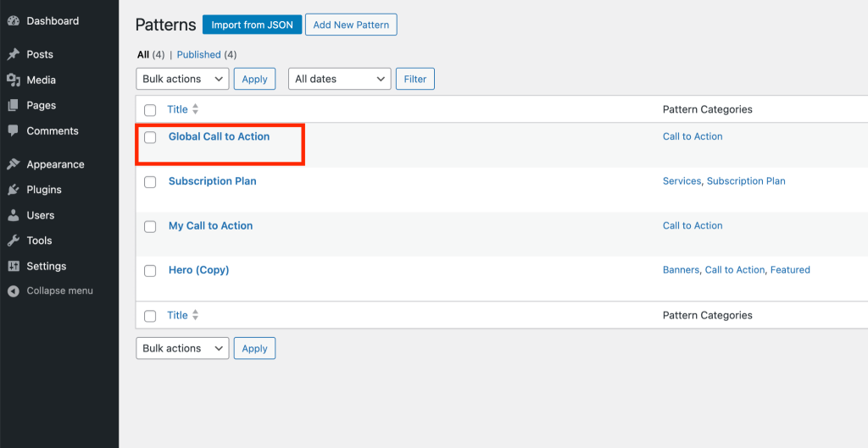This screenshot has width=868, height=448.
Task: Select the Plugins plug icon
Action: click(14, 190)
